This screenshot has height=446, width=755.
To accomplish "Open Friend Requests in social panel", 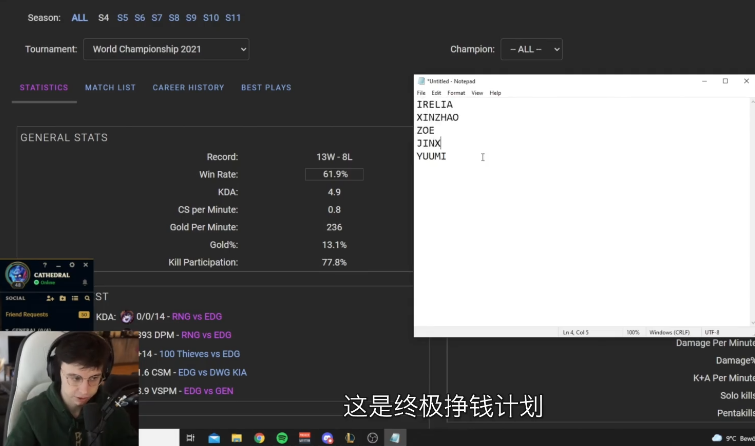I will pyautogui.click(x=27, y=315).
